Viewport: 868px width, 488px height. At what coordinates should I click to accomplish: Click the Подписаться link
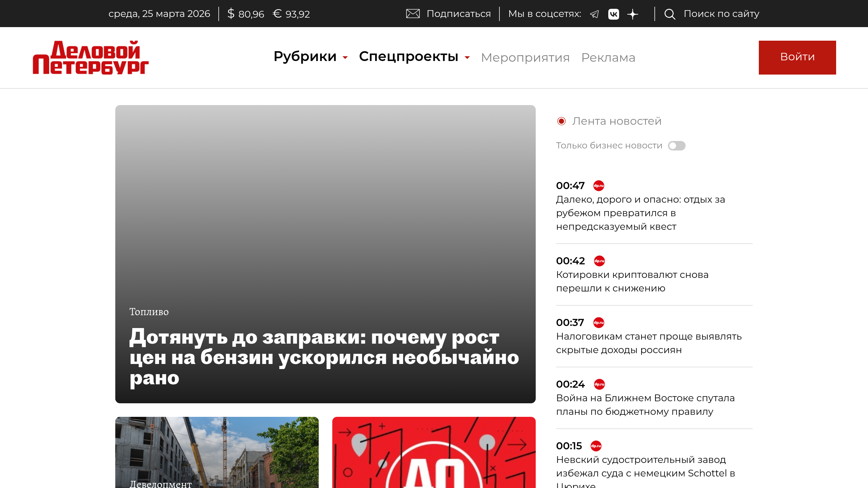458,14
